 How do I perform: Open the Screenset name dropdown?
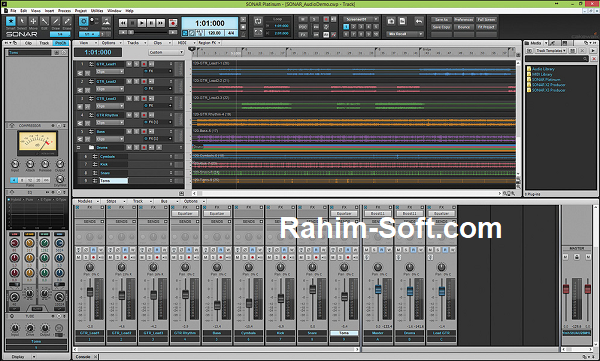click(360, 19)
